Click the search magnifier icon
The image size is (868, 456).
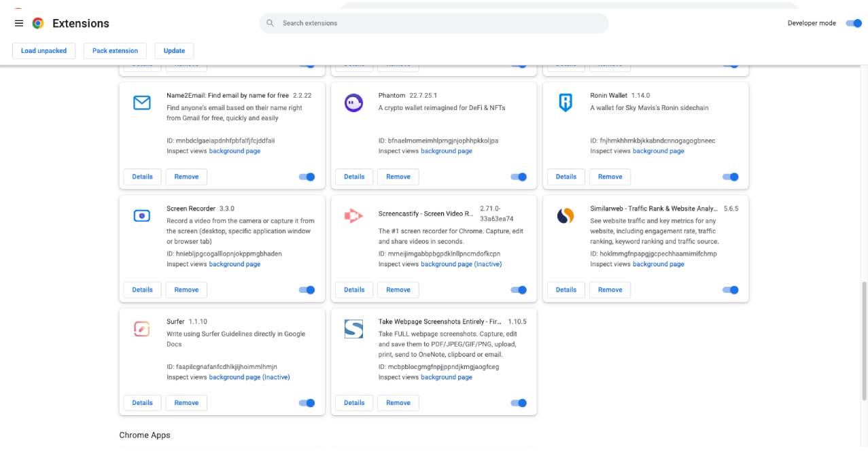pyautogui.click(x=270, y=23)
